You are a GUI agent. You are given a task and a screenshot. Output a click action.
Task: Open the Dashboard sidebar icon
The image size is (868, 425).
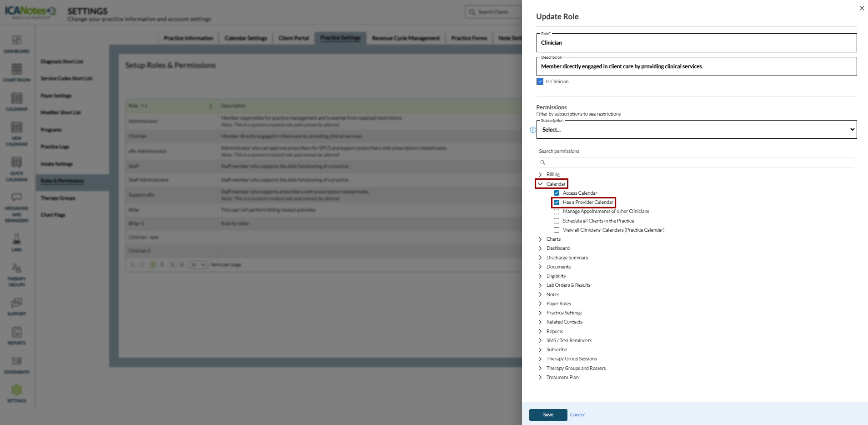pos(17,44)
